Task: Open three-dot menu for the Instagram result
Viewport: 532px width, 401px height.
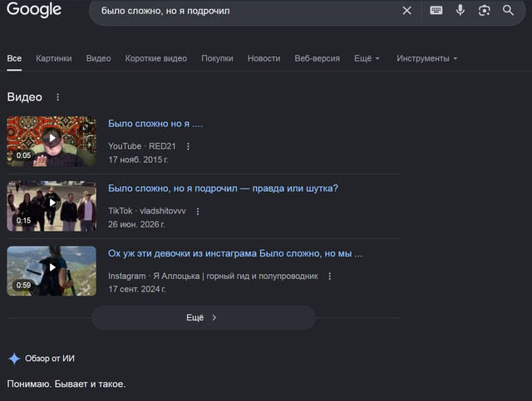Action: [x=329, y=276]
